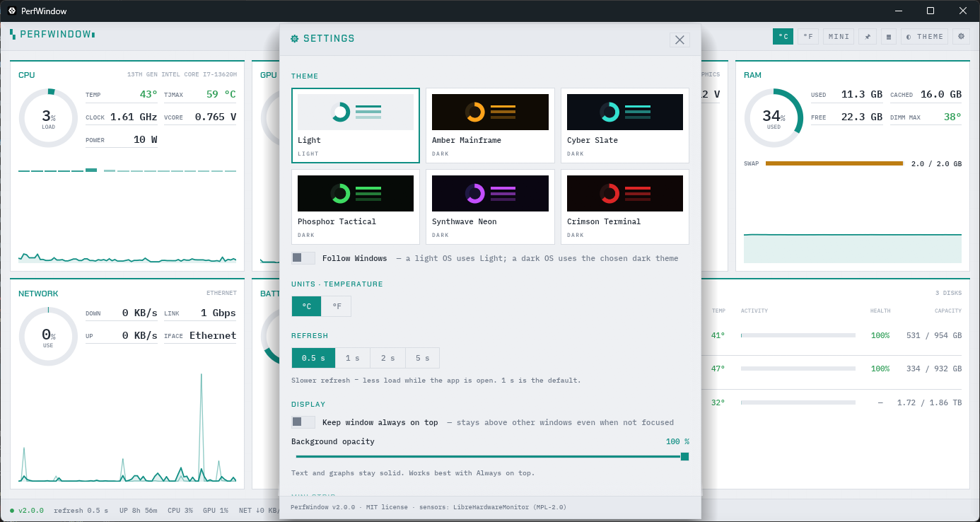Click the Network 0% use gauge
Viewport: 980px width, 522px height.
(x=48, y=337)
